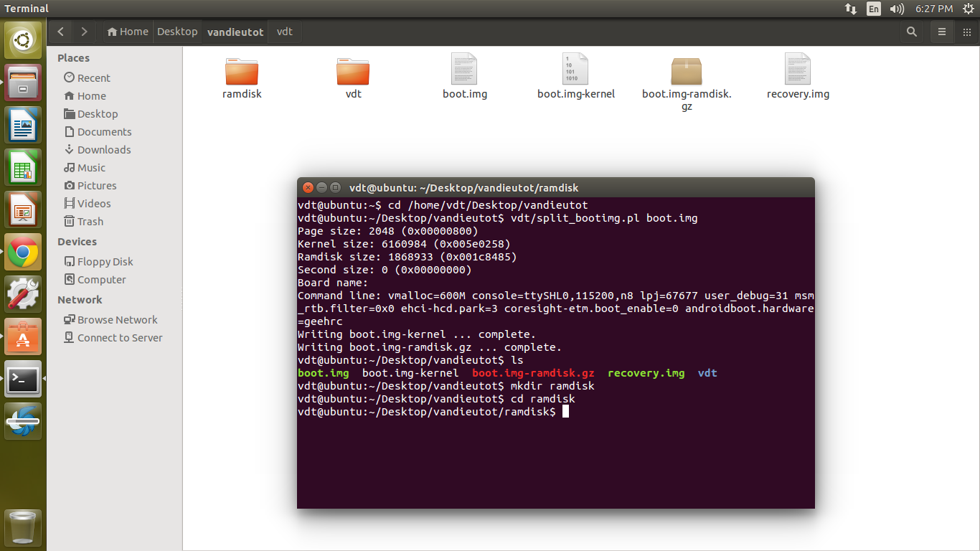Open Google Chrome from the launcher

23,252
